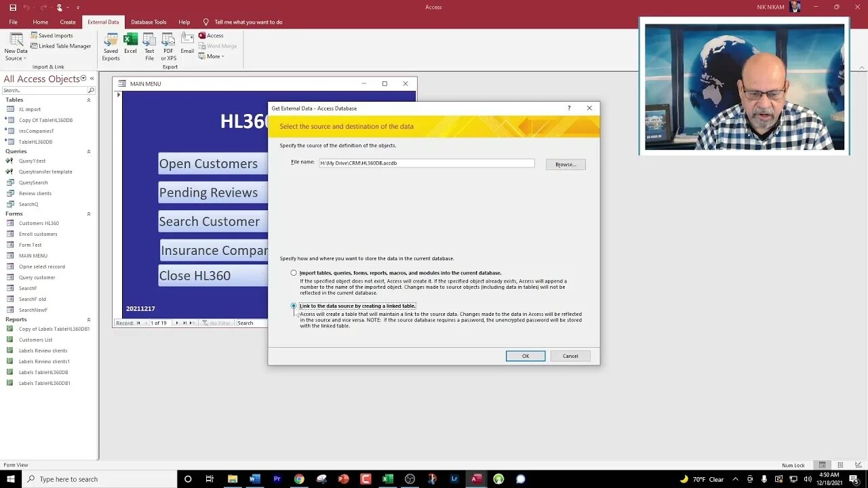The height and width of the screenshot is (488, 868).
Task: Expand the More export options dropdown
Action: pos(212,56)
